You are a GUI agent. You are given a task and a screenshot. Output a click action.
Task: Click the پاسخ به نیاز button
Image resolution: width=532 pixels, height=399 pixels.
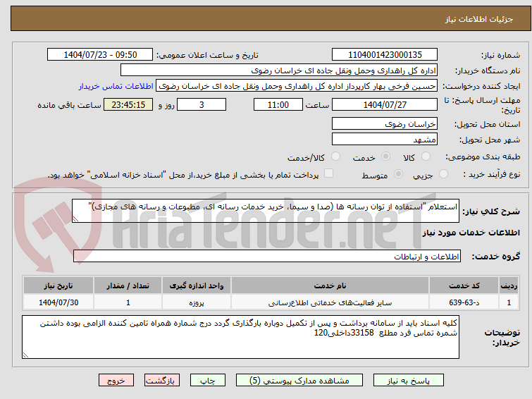click(409, 381)
